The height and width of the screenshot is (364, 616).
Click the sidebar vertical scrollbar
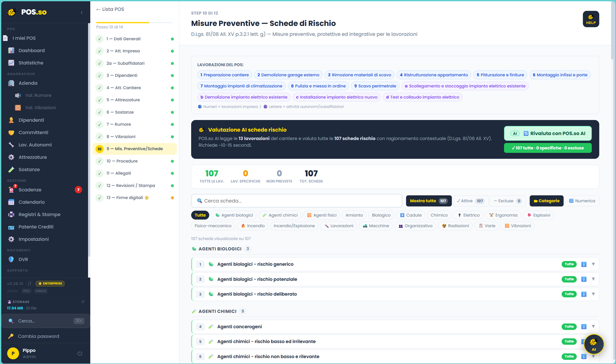click(x=89, y=140)
